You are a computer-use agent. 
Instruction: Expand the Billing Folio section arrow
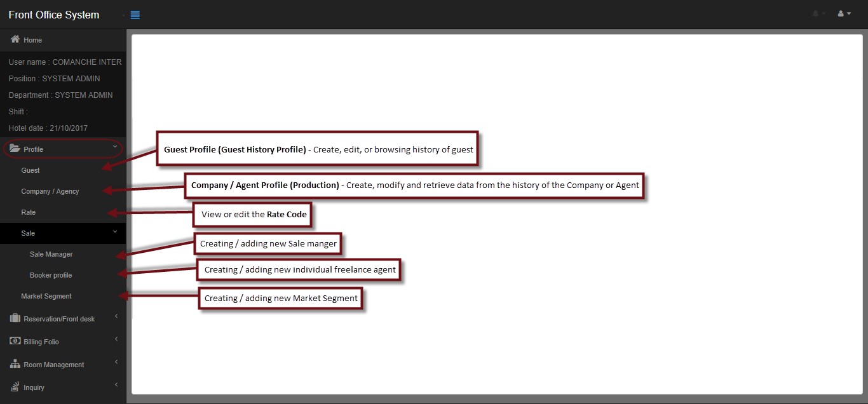click(116, 339)
